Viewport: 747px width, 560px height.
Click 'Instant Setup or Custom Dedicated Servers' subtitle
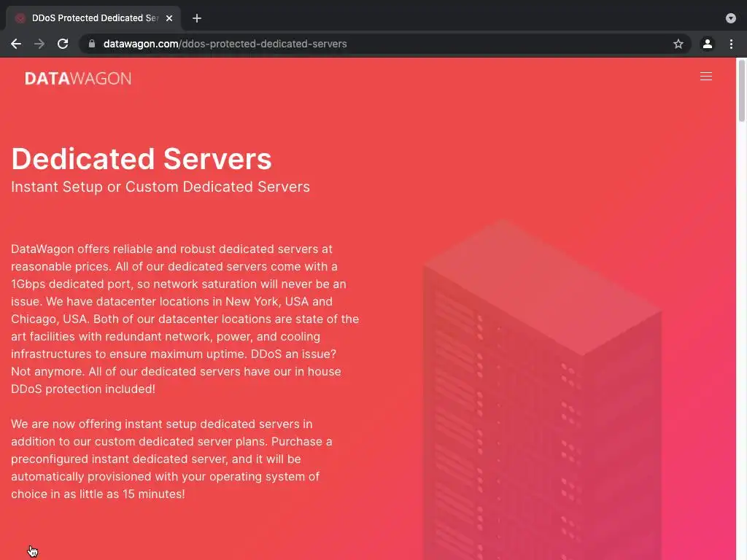tap(160, 187)
